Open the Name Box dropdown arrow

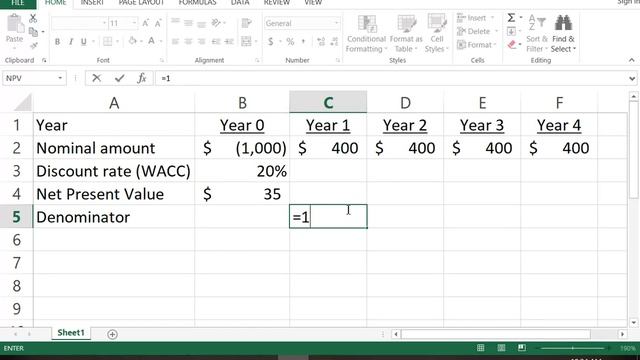pos(60,78)
